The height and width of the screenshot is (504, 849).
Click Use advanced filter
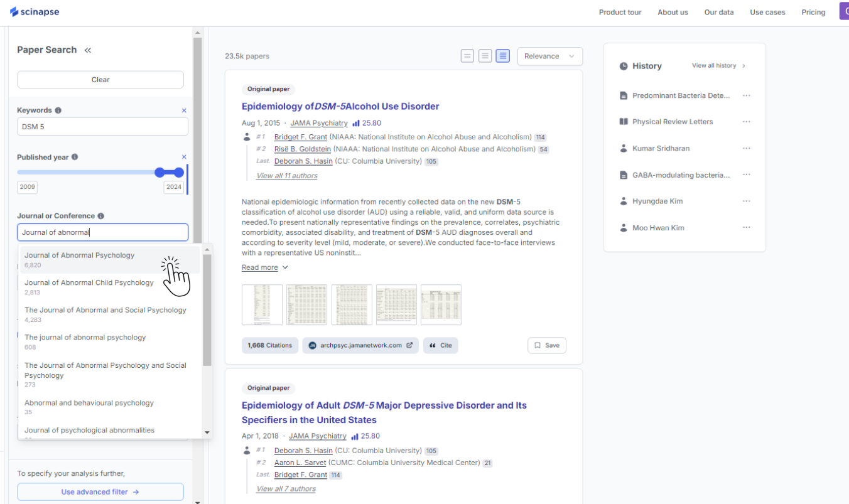click(x=100, y=491)
